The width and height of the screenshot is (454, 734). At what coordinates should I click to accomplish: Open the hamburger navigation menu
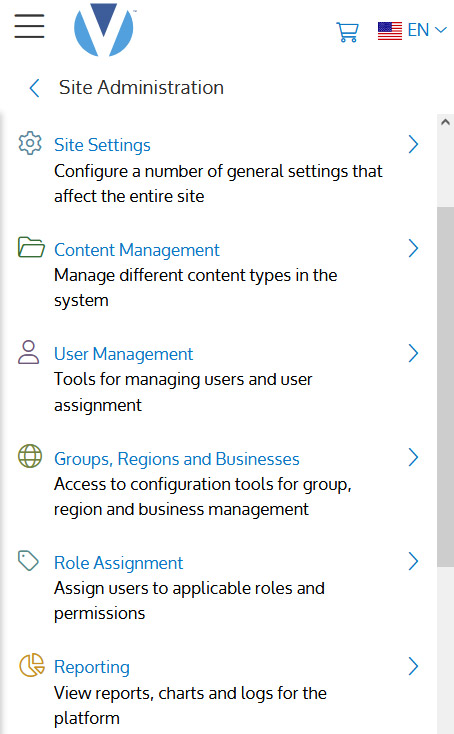(29, 26)
